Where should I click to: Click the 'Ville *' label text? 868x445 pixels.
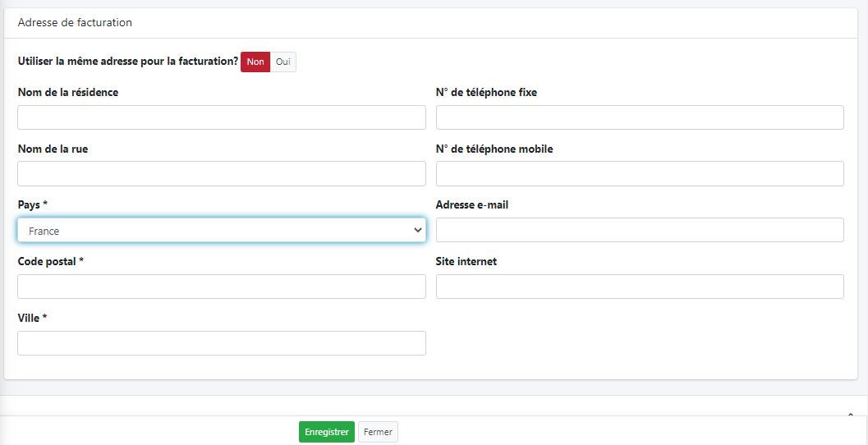[32, 318]
